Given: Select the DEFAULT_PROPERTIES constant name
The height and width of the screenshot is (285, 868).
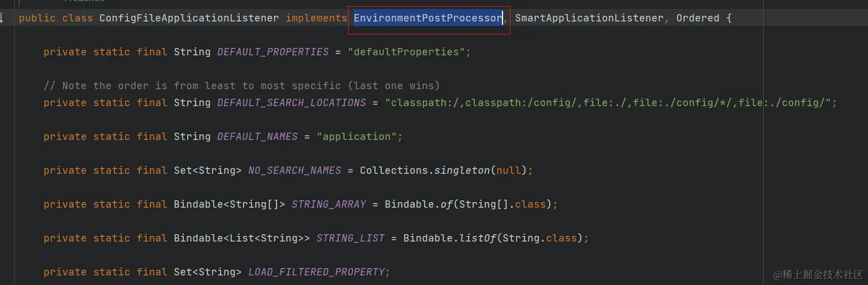Looking at the screenshot, I should click(x=273, y=52).
